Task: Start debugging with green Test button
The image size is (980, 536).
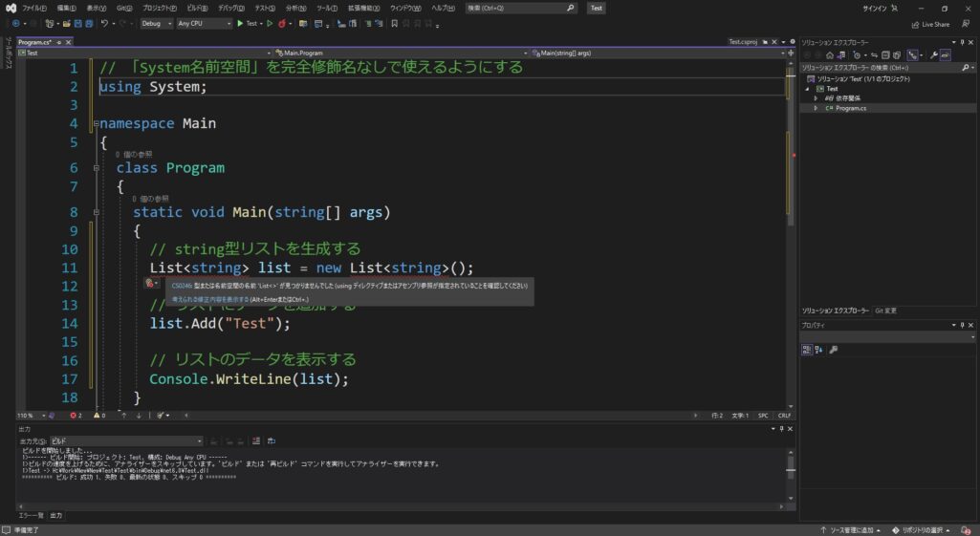Action: [249, 23]
